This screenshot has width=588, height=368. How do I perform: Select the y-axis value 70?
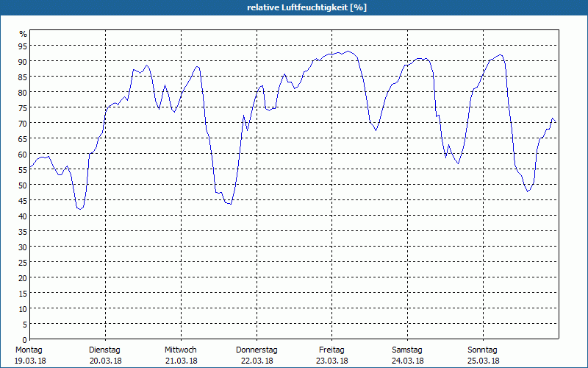[x=23, y=123]
